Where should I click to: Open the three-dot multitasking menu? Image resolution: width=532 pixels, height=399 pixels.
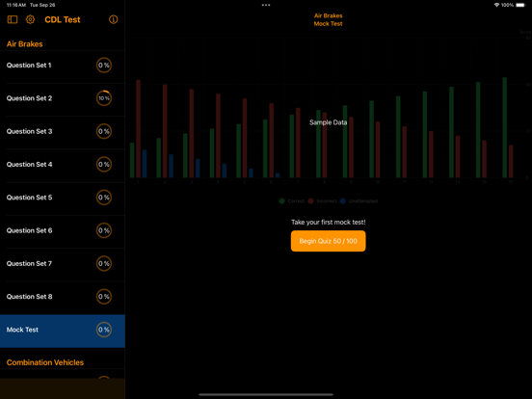tap(266, 5)
